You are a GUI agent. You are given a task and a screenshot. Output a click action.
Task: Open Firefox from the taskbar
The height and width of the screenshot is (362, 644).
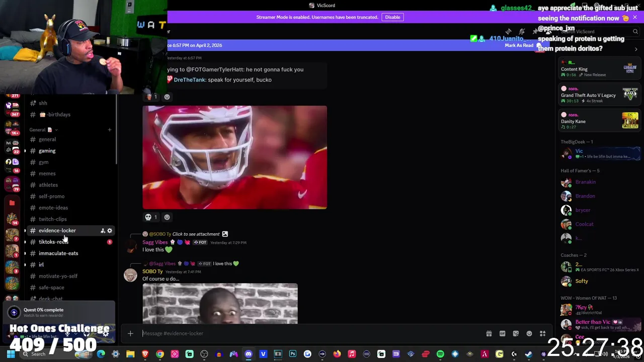(337, 354)
